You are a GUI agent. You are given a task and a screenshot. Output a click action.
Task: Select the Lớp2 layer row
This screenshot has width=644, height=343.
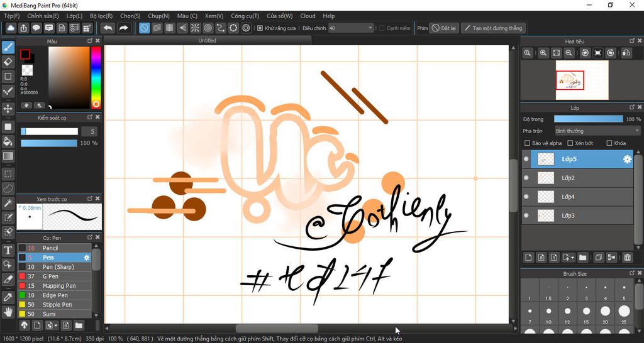pyautogui.click(x=577, y=178)
